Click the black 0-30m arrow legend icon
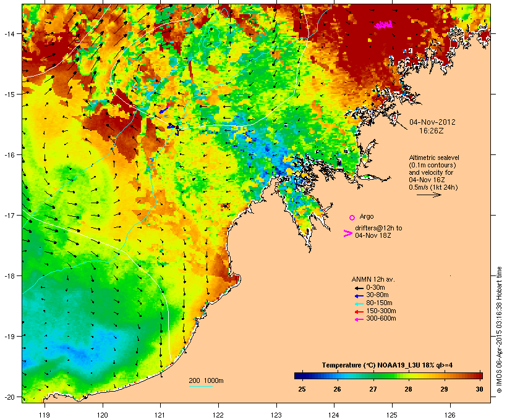The width and height of the screenshot is (507, 420). [x=359, y=288]
